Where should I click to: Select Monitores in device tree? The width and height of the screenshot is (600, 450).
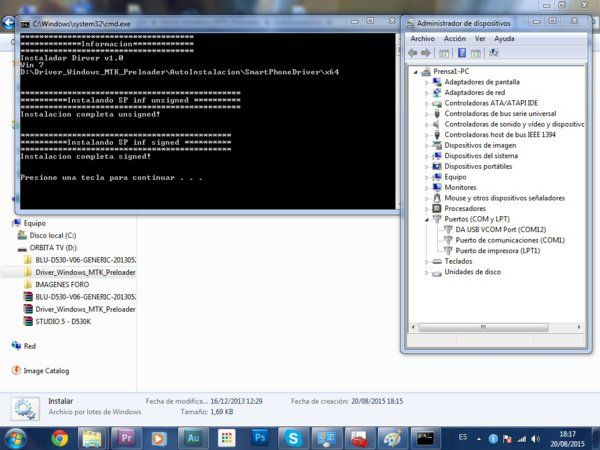(460, 188)
